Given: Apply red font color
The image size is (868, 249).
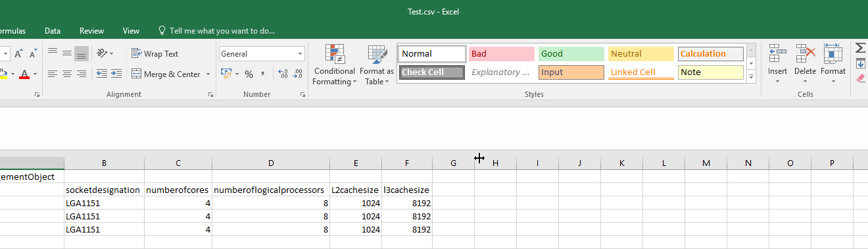Looking at the screenshot, I should click(24, 74).
